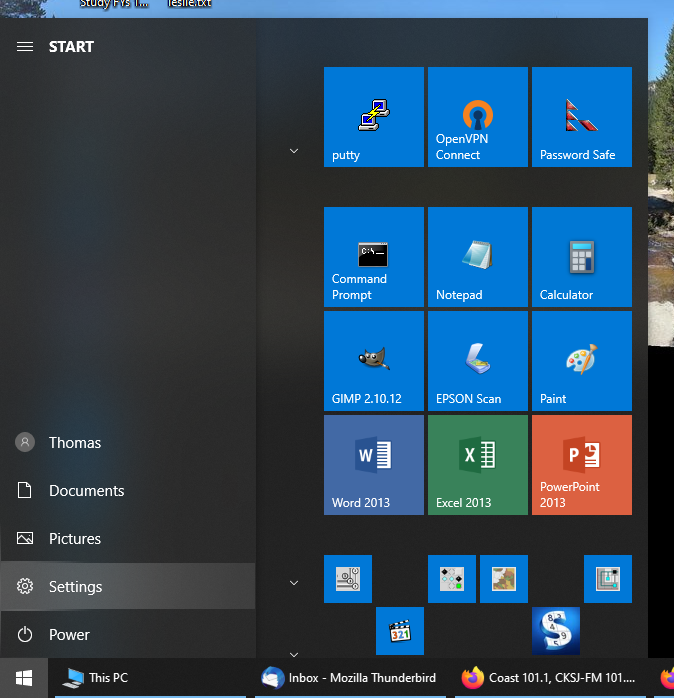Click the Windows Start button on taskbar
674x698 pixels.
pyautogui.click(x=24, y=678)
